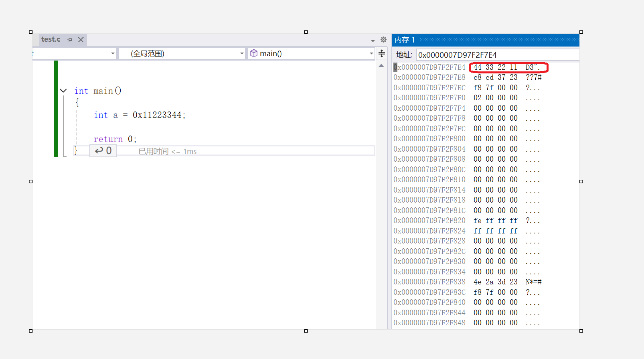Viewport: 644px width, 359px height.
Task: Click memory address 0x0000007D97F2F810
Action: pyautogui.click(x=429, y=179)
